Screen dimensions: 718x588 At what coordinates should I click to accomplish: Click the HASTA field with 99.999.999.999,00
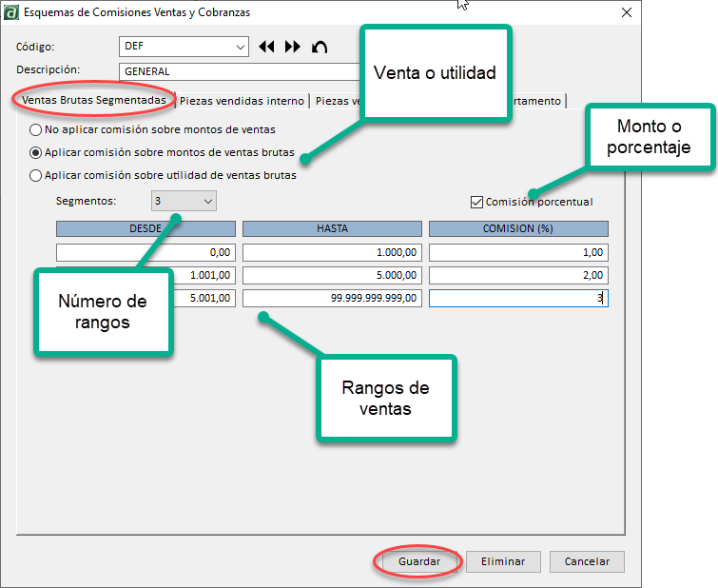(332, 298)
